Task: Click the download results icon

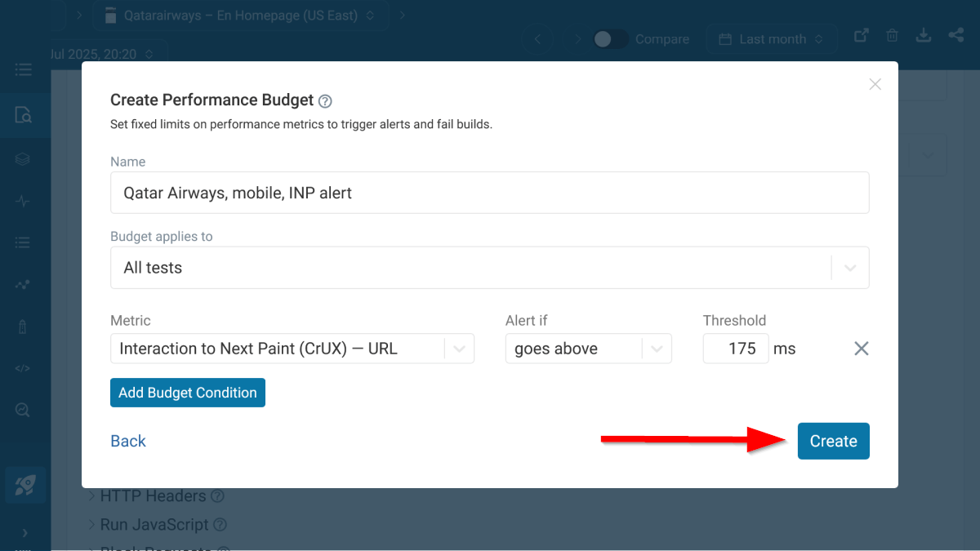Action: coord(923,35)
